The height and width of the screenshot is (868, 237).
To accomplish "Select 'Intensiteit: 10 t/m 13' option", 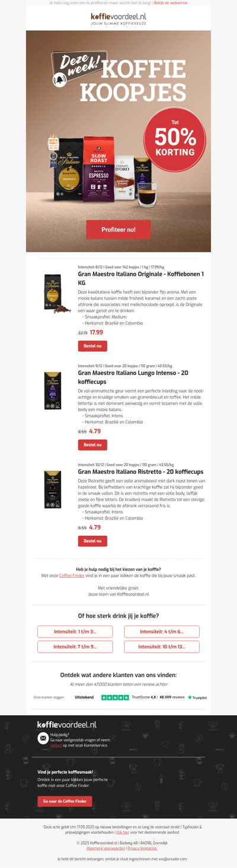I will [x=162, y=647].
